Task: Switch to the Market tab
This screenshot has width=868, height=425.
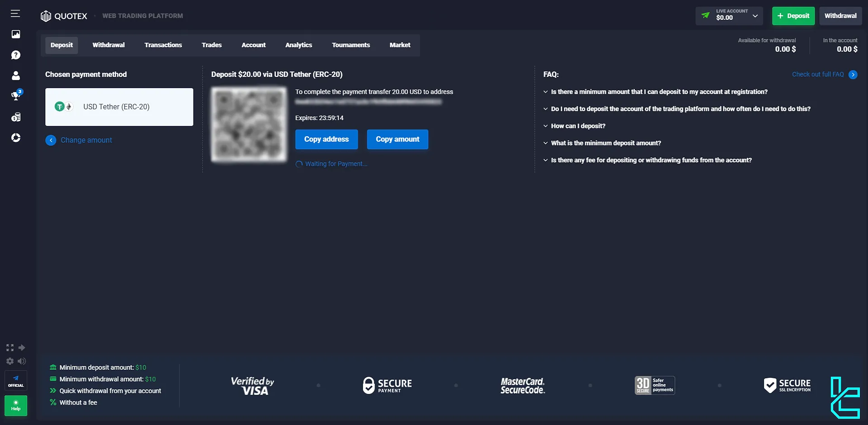Action: coord(400,45)
